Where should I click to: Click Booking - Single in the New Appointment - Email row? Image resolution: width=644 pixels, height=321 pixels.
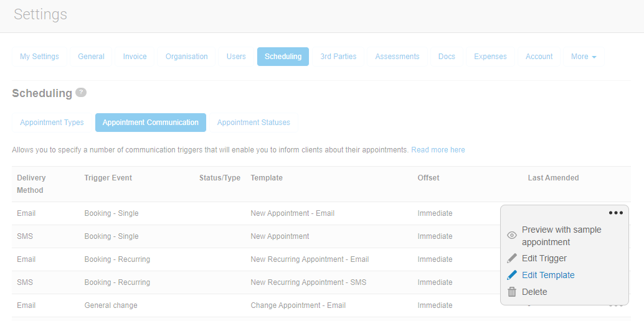111,213
